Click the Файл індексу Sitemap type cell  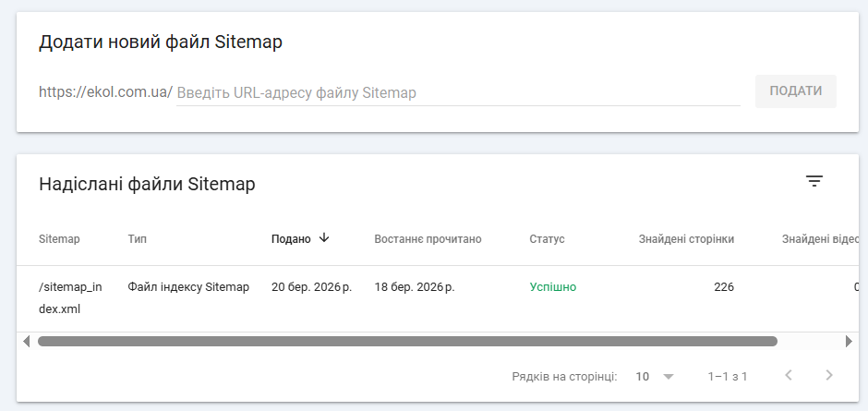(188, 287)
